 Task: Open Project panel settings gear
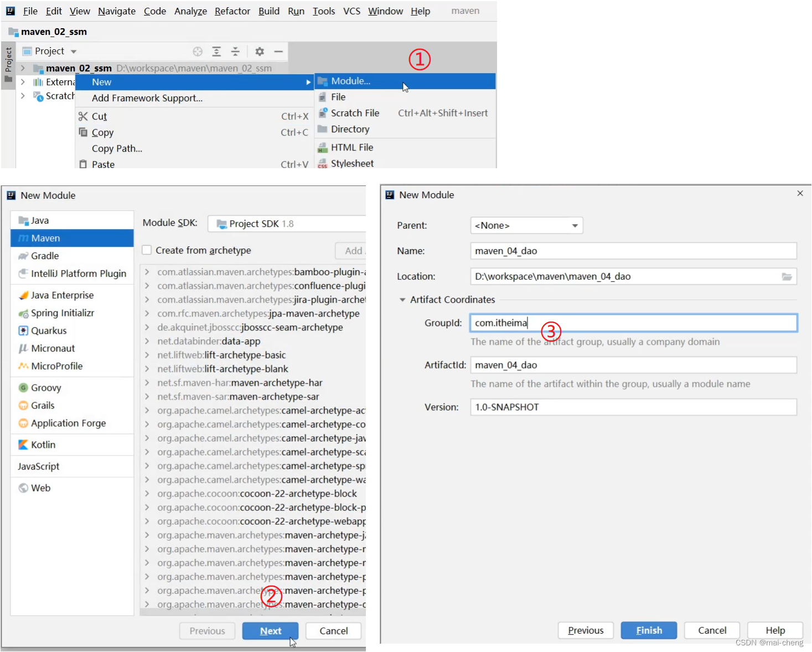(260, 51)
